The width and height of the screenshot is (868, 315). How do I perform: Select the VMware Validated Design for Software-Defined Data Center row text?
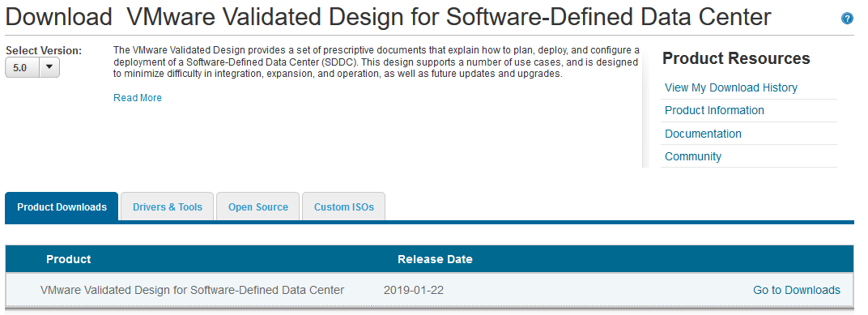192,290
